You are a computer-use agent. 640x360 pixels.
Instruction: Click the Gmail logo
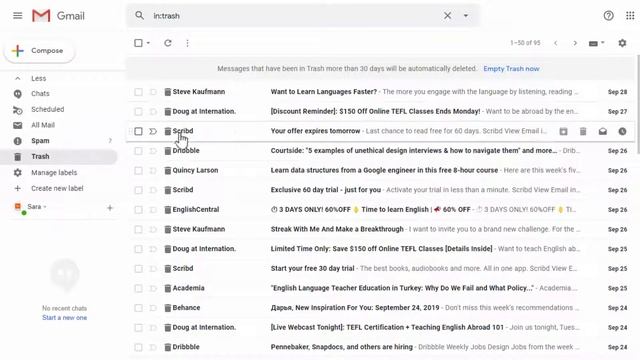click(58, 16)
